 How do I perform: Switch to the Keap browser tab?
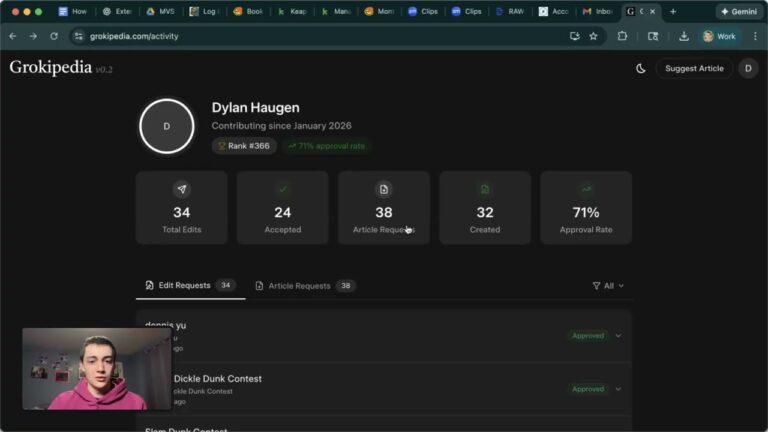(x=291, y=11)
